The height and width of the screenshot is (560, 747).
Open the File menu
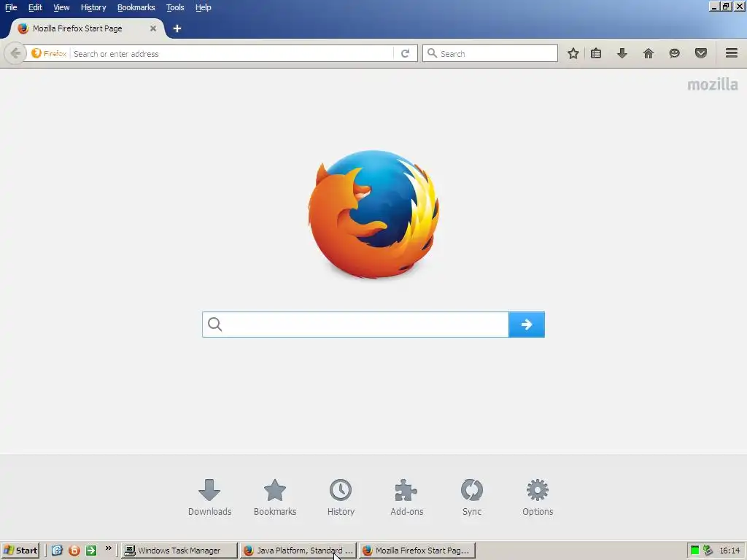[x=11, y=7]
